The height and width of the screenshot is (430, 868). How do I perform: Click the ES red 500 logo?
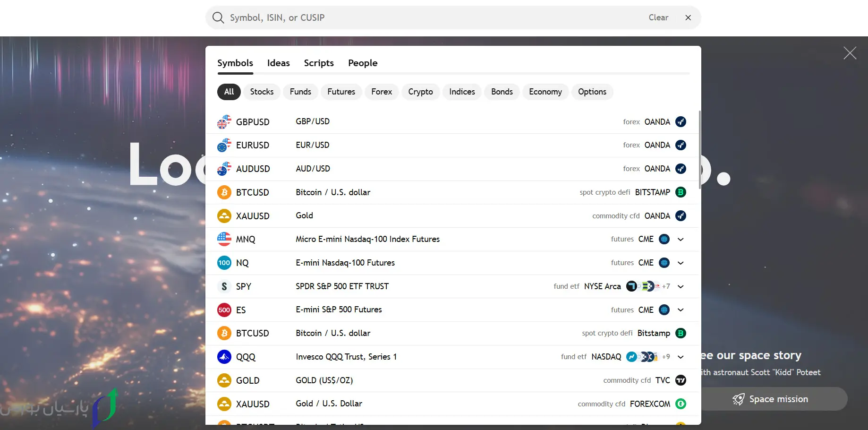tap(224, 310)
